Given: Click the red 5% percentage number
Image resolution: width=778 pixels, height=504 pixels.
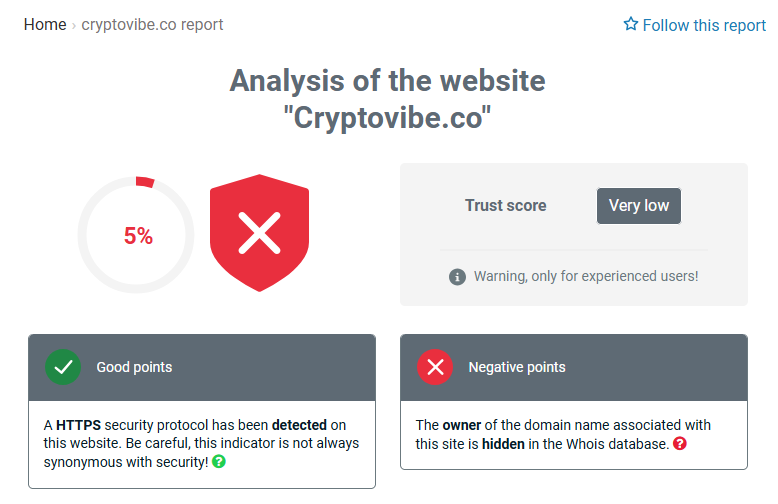Looking at the screenshot, I should tap(138, 236).
